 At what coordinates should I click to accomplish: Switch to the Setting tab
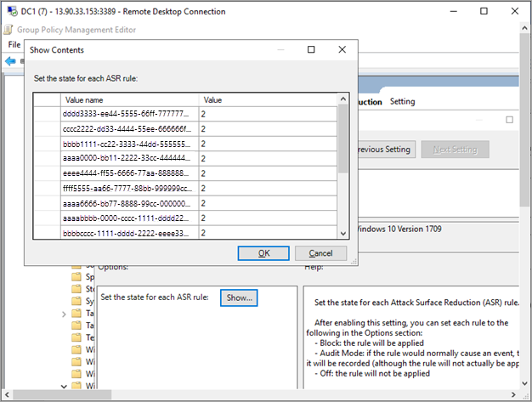(x=402, y=101)
